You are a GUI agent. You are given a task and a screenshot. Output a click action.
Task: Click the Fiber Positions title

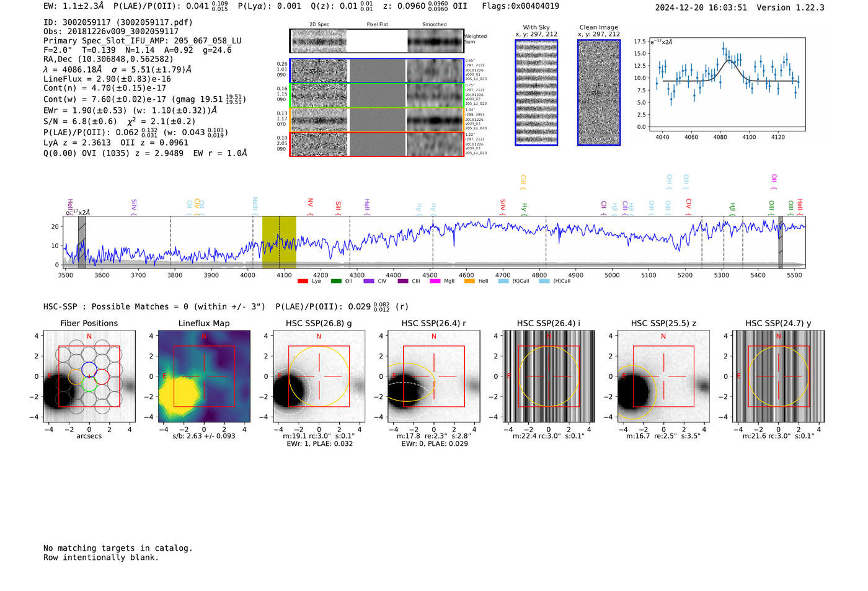pyautogui.click(x=89, y=323)
